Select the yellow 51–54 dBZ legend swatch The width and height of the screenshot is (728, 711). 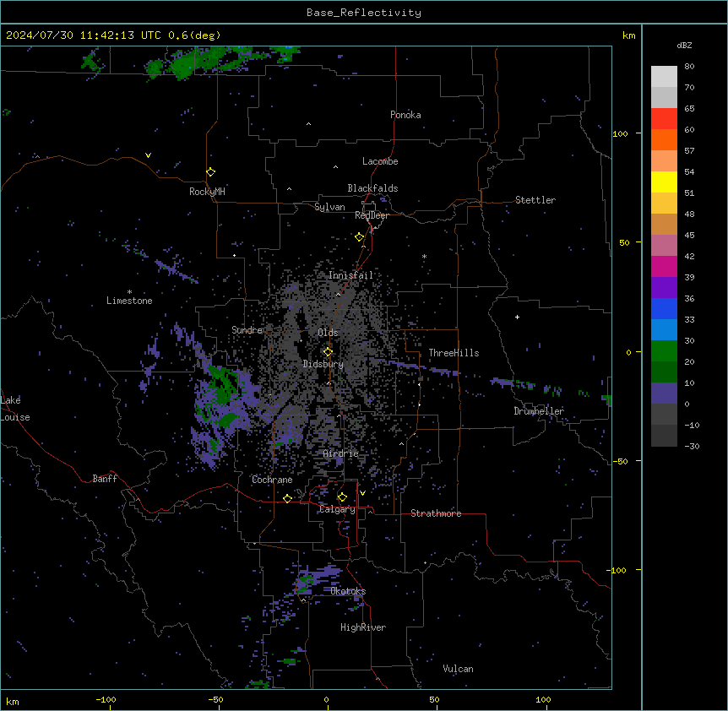pos(664,182)
